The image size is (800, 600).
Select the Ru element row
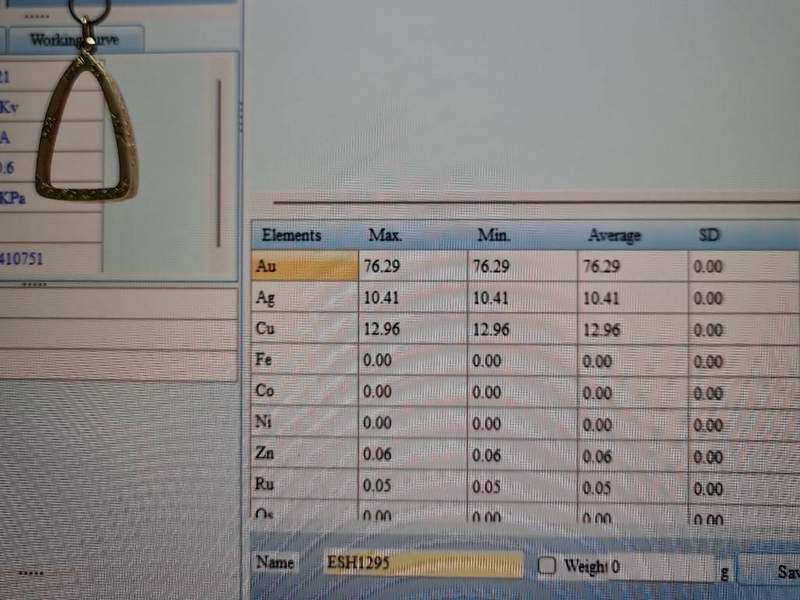[x=303, y=487]
